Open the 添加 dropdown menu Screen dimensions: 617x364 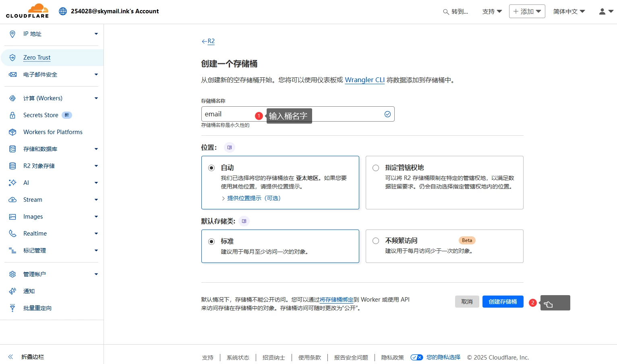pos(527,11)
